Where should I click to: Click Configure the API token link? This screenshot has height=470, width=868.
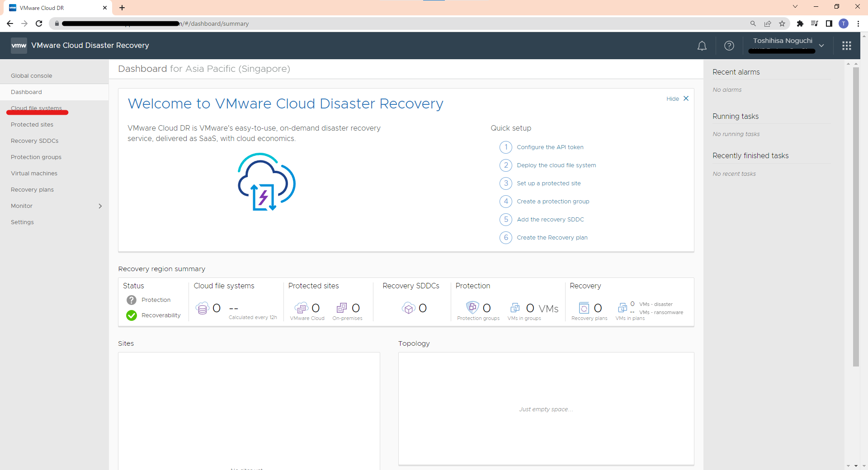(x=550, y=147)
